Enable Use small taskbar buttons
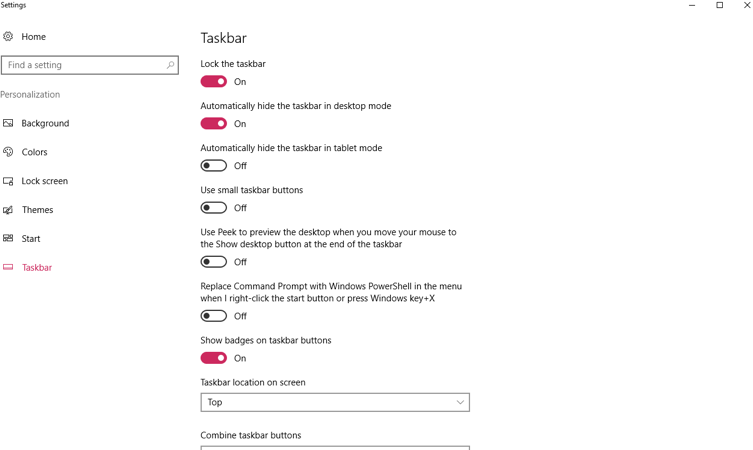This screenshot has width=753, height=450. click(x=214, y=208)
